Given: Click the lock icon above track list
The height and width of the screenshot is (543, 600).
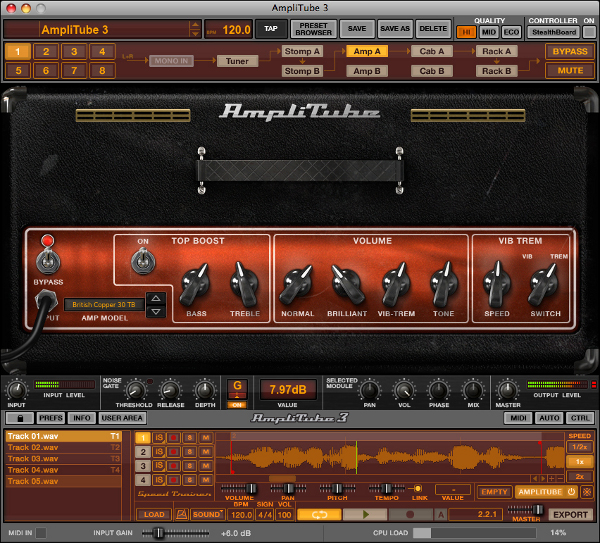Looking at the screenshot, I should coord(19,417).
